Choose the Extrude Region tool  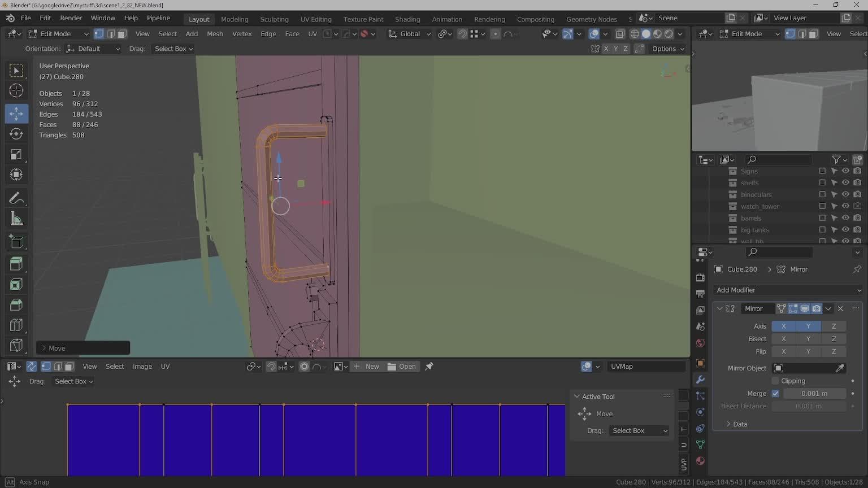click(x=16, y=264)
